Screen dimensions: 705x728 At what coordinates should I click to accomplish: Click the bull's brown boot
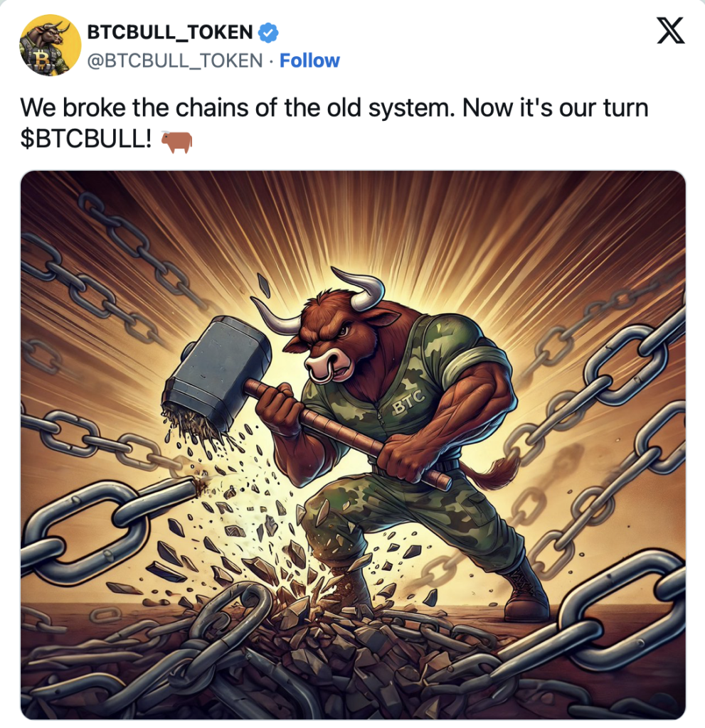(524, 594)
